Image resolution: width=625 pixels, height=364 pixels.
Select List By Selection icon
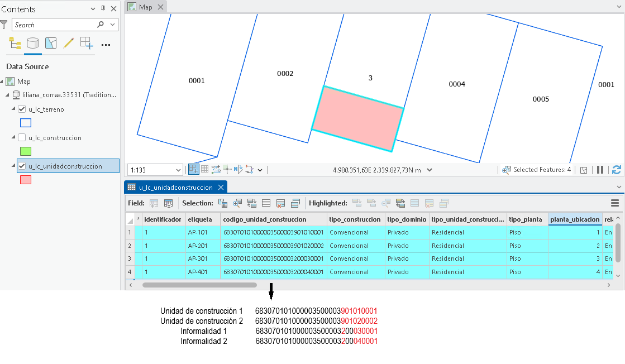51,43
